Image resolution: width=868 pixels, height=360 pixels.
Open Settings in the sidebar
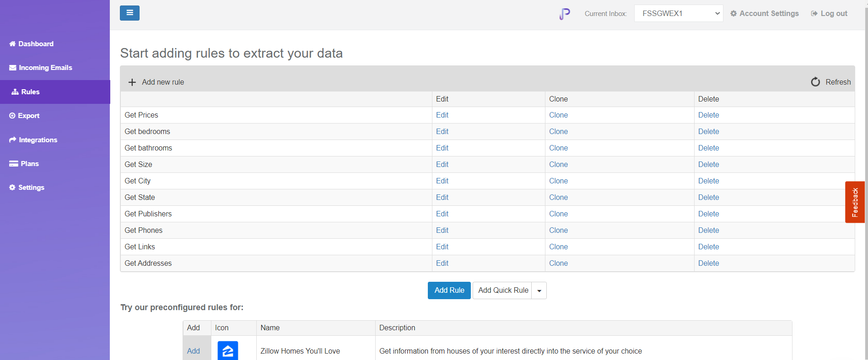pyautogui.click(x=27, y=188)
